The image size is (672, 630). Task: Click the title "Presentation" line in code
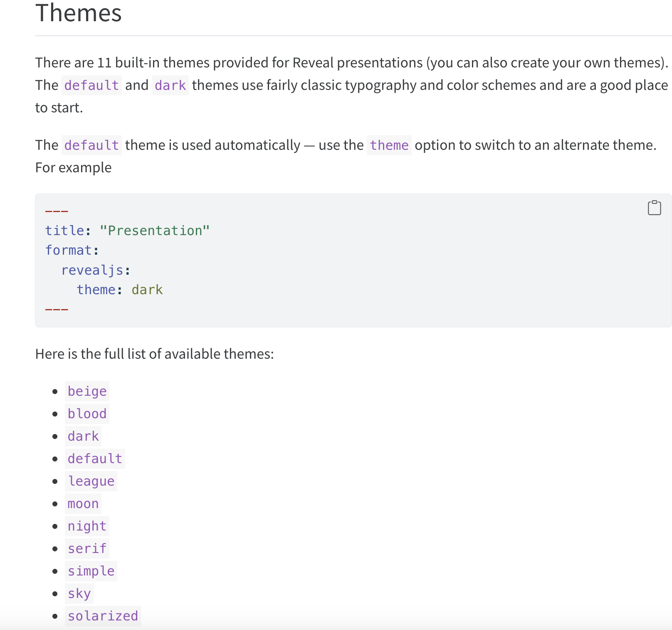(x=127, y=231)
